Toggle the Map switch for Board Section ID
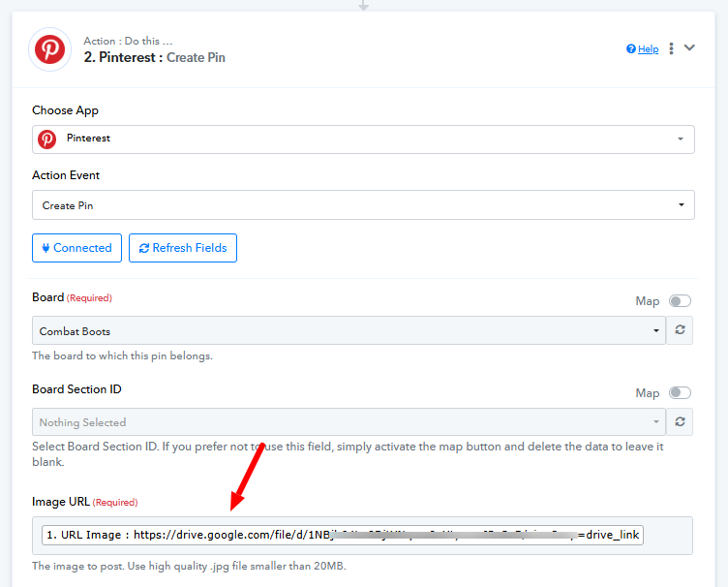 [x=680, y=393]
